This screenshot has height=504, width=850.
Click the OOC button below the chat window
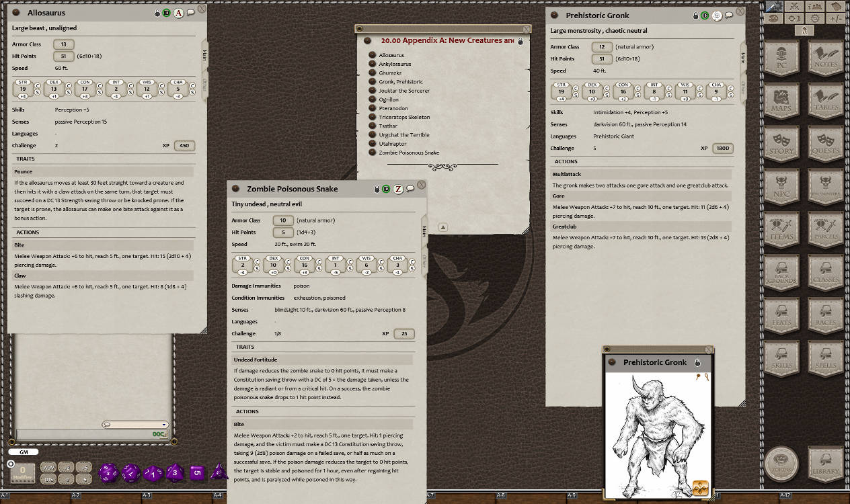(x=159, y=434)
